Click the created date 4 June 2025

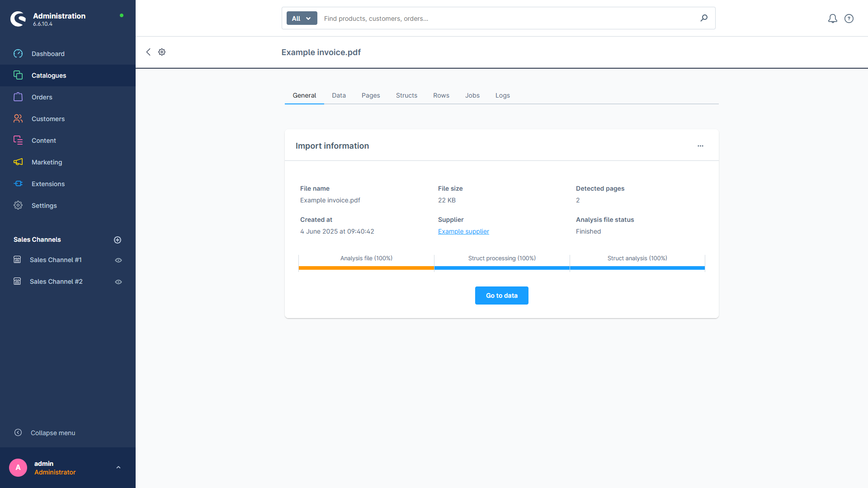(x=337, y=231)
